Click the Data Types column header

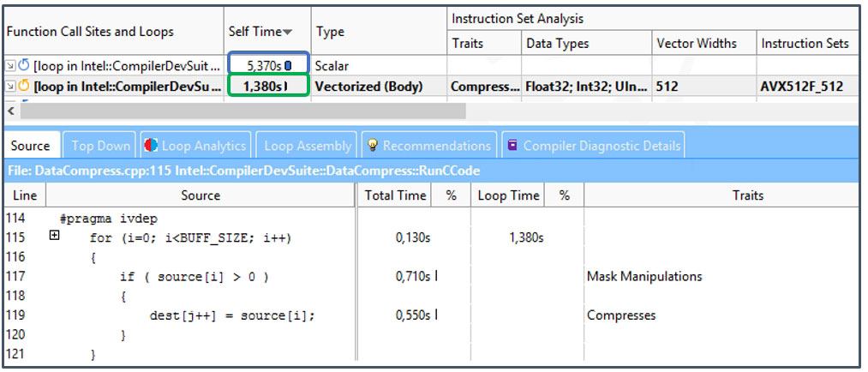(586, 43)
